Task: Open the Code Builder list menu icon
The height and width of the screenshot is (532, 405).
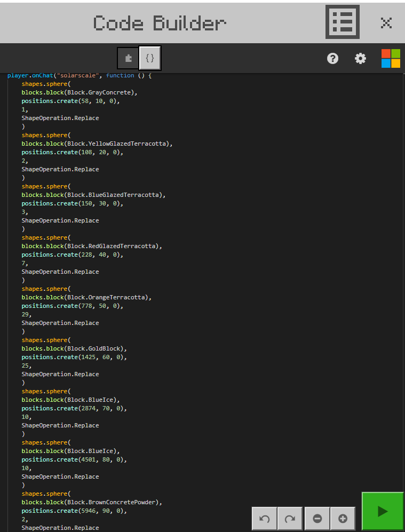Action: point(342,22)
